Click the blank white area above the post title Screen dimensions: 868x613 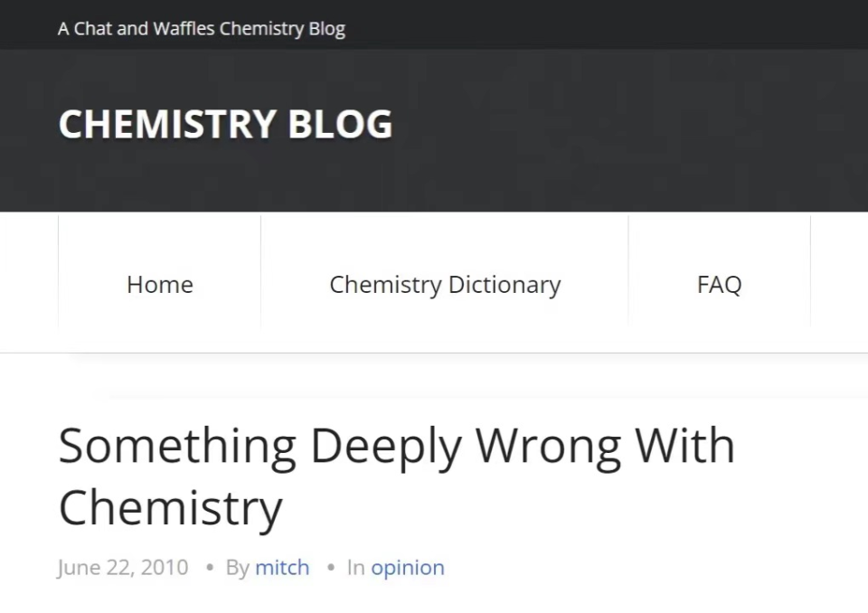pos(452,384)
